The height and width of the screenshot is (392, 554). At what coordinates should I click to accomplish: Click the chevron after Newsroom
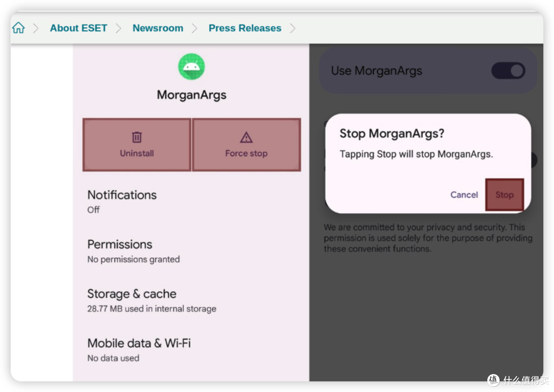[x=194, y=28]
